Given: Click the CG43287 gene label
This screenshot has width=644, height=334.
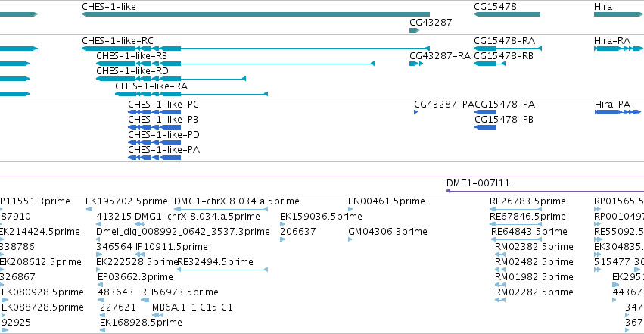Looking at the screenshot, I should pyautogui.click(x=431, y=23).
